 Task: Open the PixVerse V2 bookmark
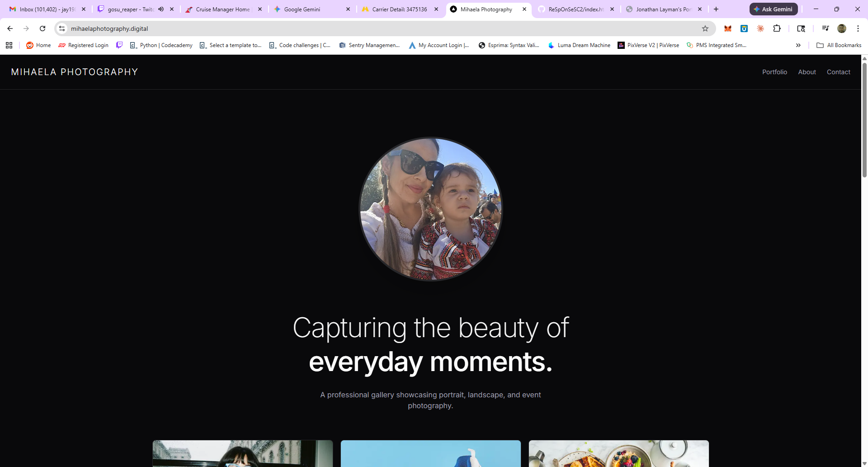pos(648,45)
